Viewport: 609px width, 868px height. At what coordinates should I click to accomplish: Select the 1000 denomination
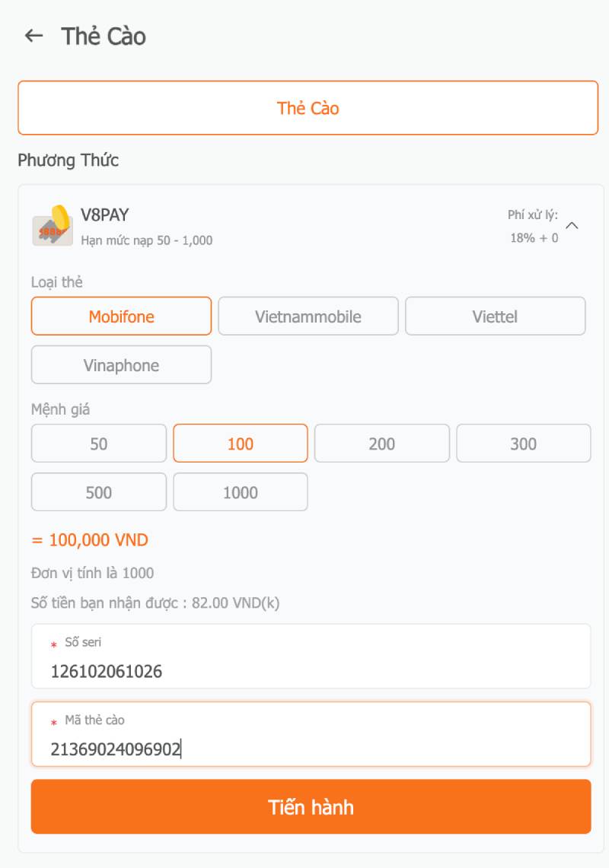240,492
